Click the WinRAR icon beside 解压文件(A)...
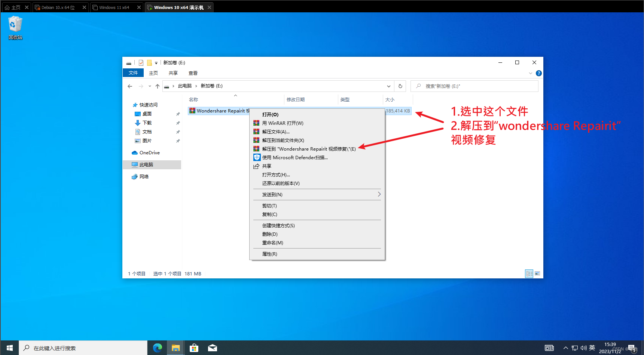 (x=256, y=132)
